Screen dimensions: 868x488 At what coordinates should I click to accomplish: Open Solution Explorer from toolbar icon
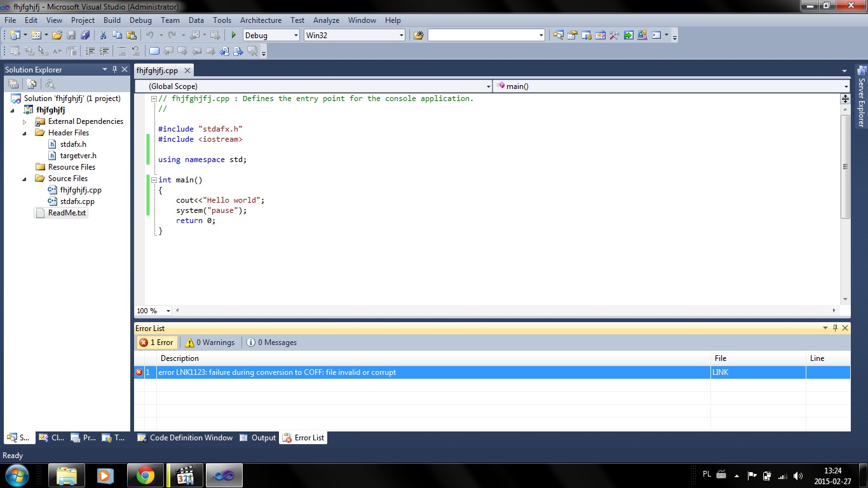pos(558,35)
